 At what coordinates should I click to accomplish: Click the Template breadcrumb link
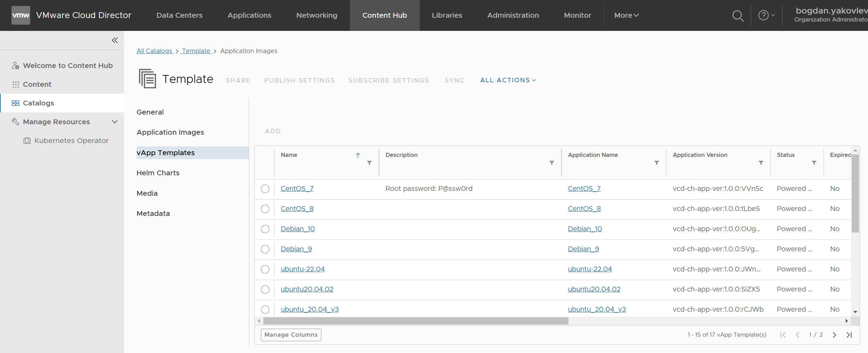[x=196, y=51]
